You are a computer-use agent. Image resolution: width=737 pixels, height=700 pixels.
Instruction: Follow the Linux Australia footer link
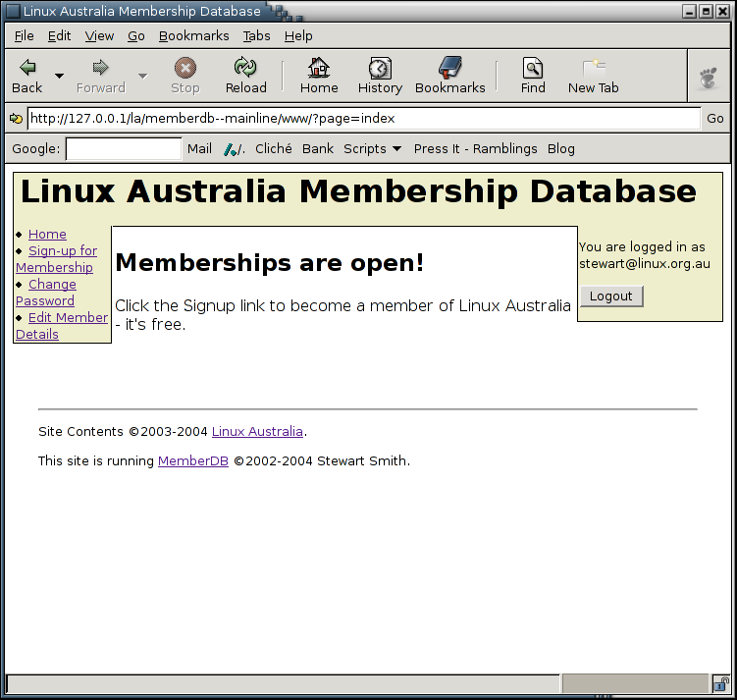[x=257, y=432]
